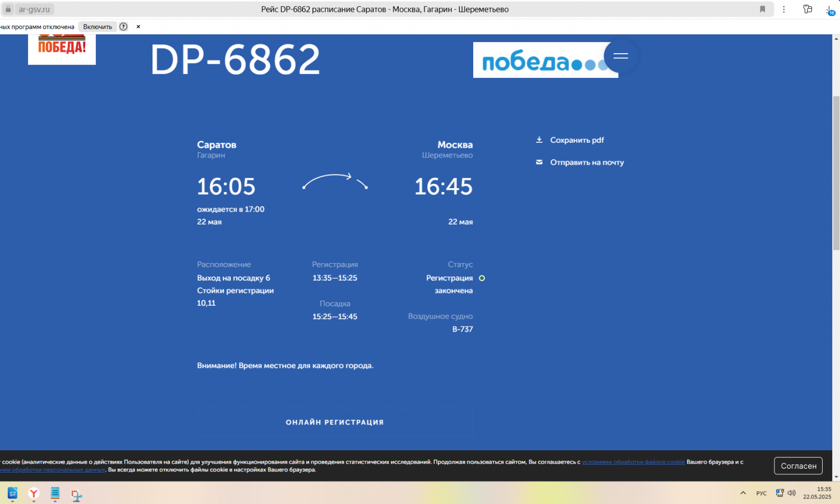This screenshot has width=840, height=504.
Task: Open the notepad app on taskbar
Action: (x=55, y=493)
